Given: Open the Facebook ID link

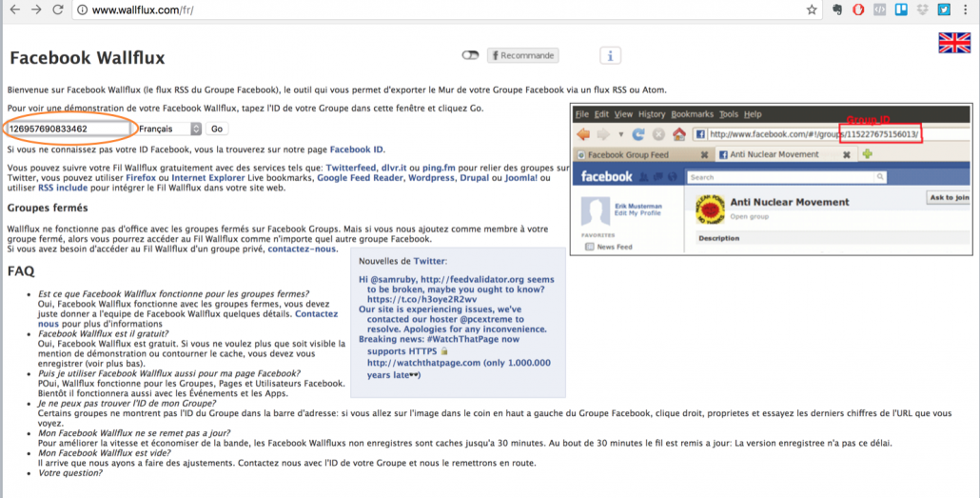Looking at the screenshot, I should click(x=356, y=149).
